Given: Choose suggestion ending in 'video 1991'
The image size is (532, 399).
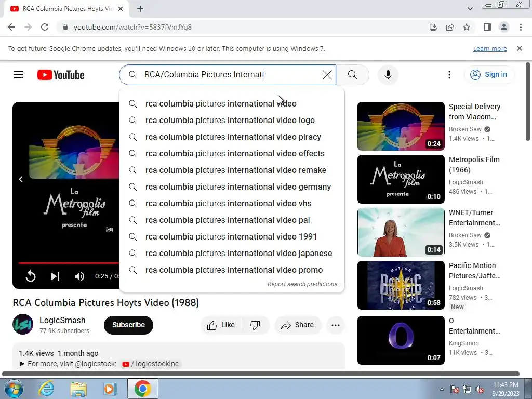Looking at the screenshot, I should [232, 236].
